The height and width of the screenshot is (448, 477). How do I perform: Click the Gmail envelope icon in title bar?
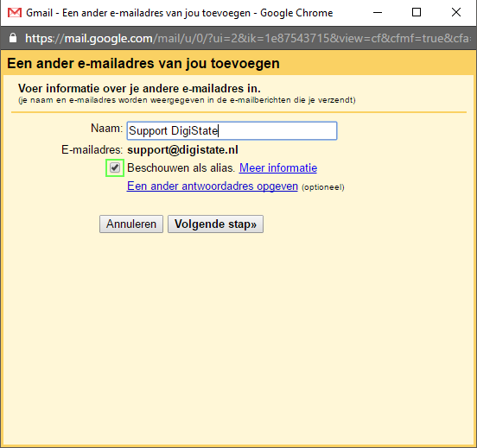[15, 13]
